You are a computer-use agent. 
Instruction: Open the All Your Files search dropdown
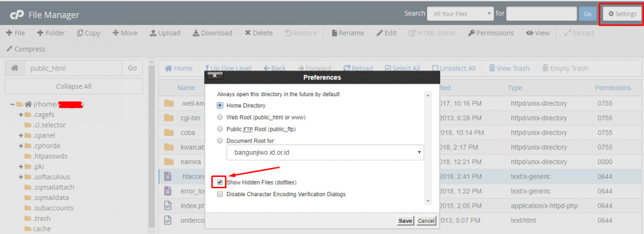(x=460, y=14)
